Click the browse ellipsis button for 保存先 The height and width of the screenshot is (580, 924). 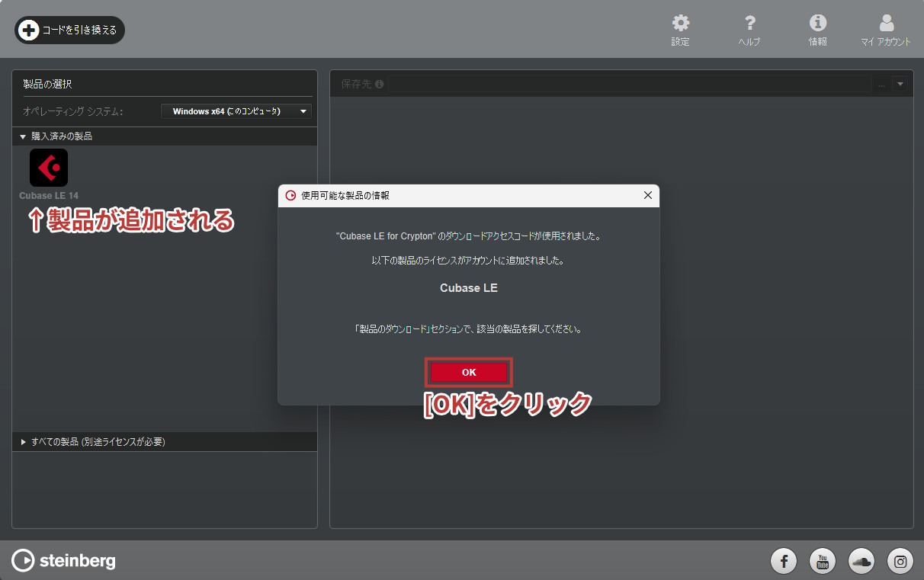tap(882, 84)
